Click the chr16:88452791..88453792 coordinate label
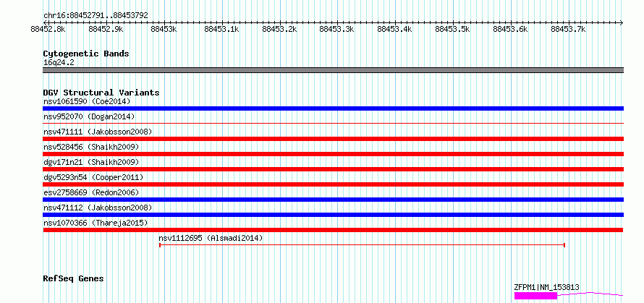Screen dimensions: 644x303 click(96, 16)
